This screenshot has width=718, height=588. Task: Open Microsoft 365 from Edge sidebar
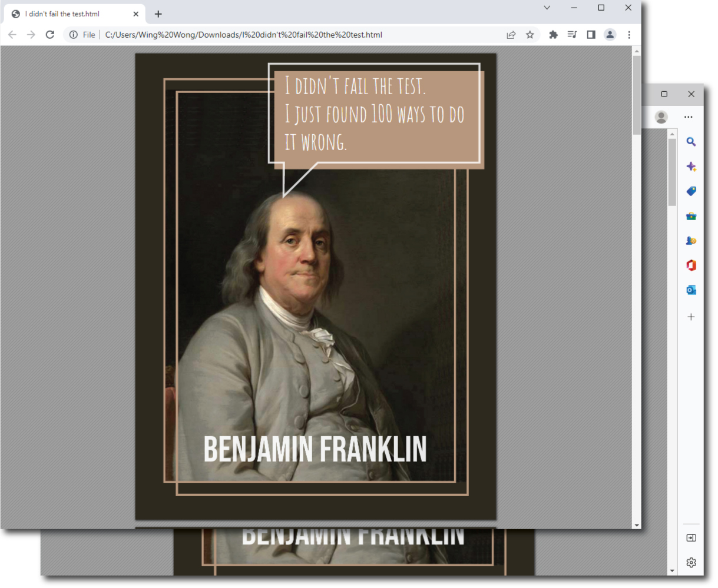[x=691, y=265]
